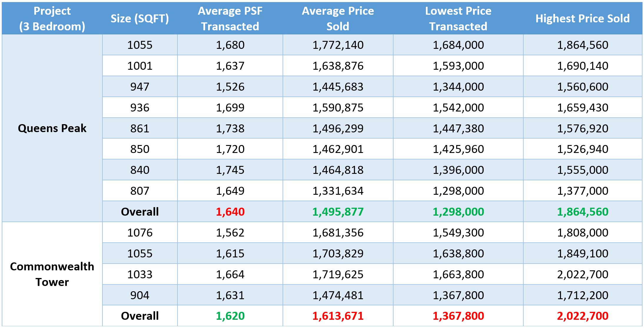Click highest price 1,712,200
Viewport: 644px width, 328px height.
pos(583,295)
